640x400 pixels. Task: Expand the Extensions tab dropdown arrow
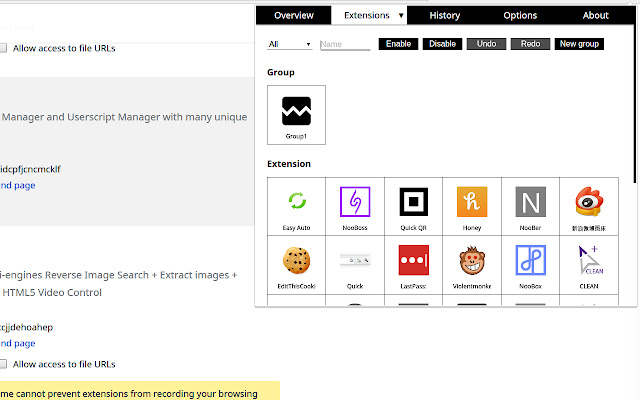pos(401,16)
